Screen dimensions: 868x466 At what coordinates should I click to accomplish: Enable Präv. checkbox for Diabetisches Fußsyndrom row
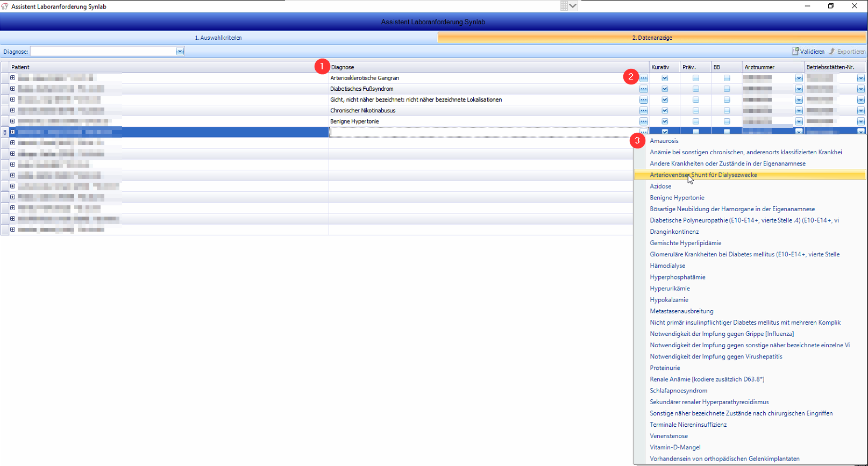(x=696, y=89)
